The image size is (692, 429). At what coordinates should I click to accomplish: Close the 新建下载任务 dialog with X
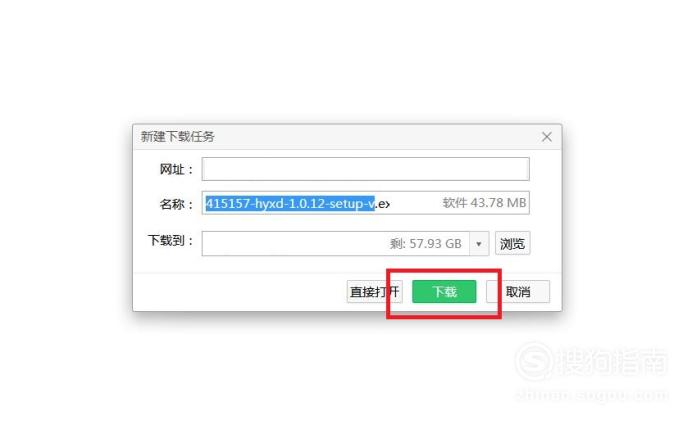point(546,137)
